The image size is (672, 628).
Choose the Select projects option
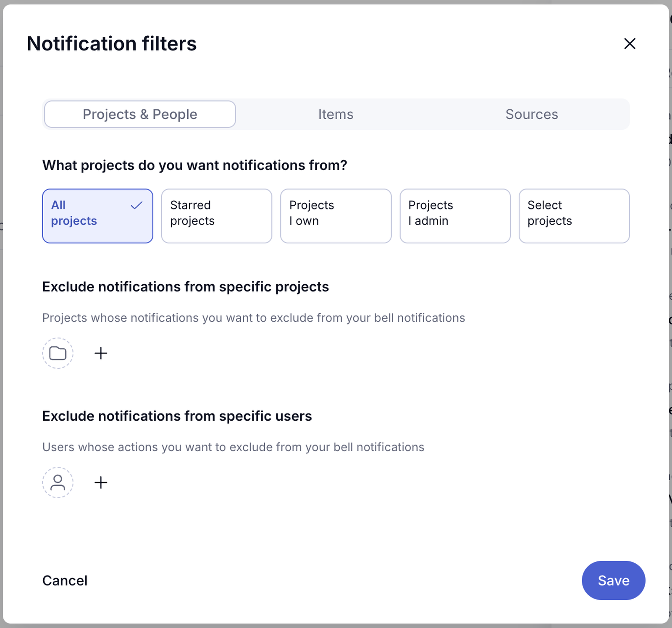coord(574,216)
